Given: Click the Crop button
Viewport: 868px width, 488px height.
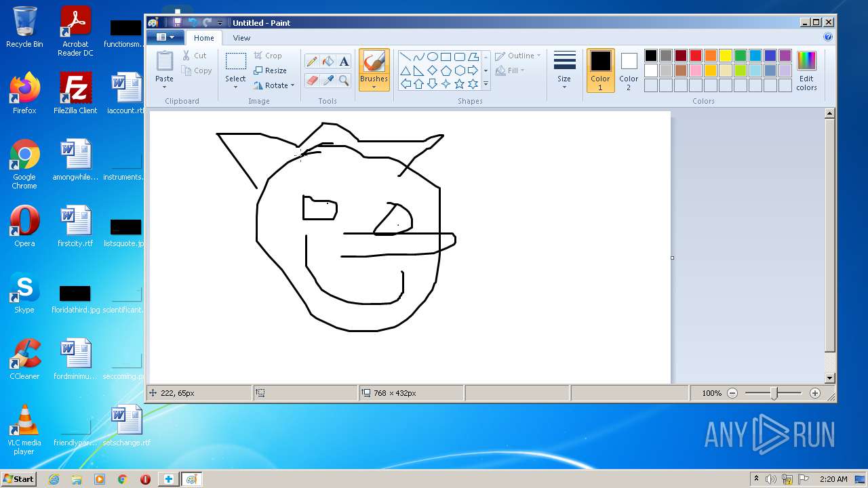Looking at the screenshot, I should (x=268, y=56).
